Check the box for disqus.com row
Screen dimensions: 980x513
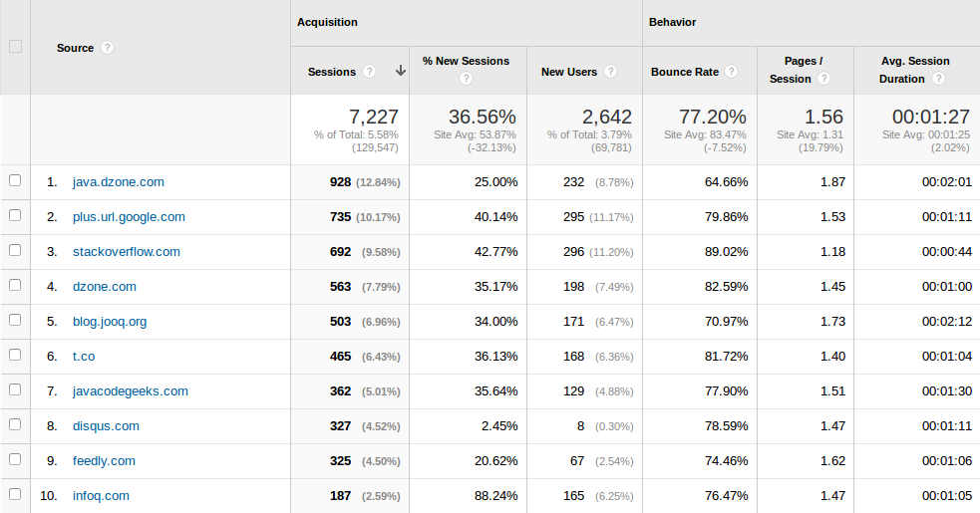tap(15, 425)
